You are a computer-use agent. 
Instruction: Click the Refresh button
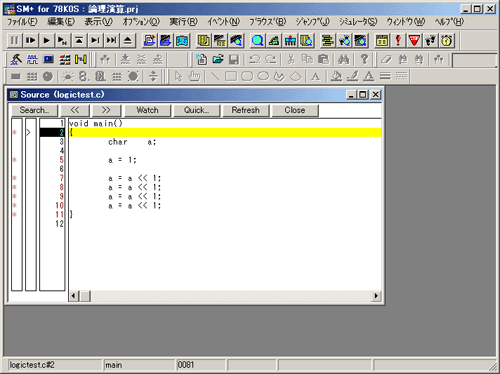tap(246, 110)
